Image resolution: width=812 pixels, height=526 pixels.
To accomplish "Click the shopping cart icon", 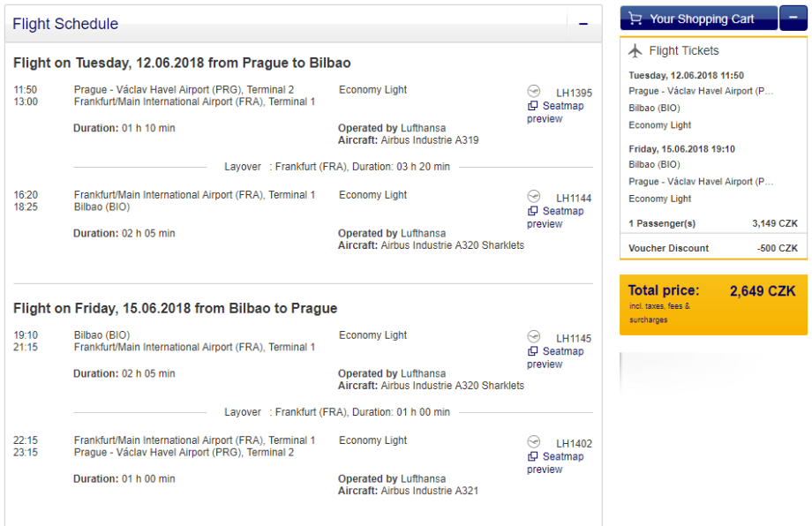I will [635, 19].
